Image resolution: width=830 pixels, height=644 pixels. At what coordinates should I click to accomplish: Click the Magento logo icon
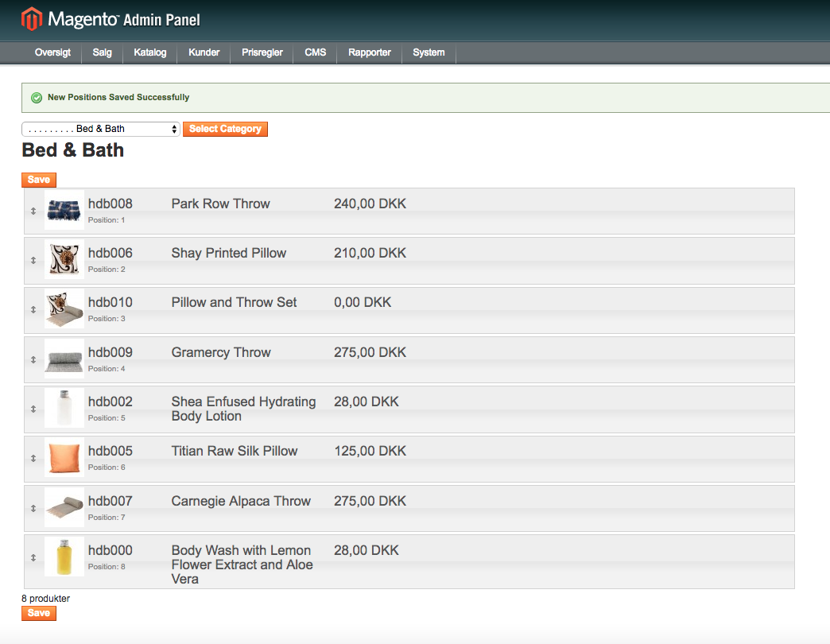tap(32, 19)
